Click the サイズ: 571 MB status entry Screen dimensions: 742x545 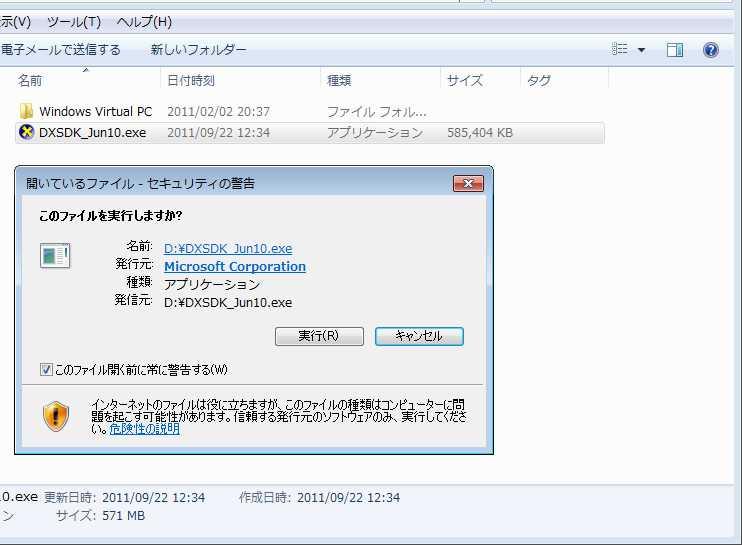(x=100, y=515)
